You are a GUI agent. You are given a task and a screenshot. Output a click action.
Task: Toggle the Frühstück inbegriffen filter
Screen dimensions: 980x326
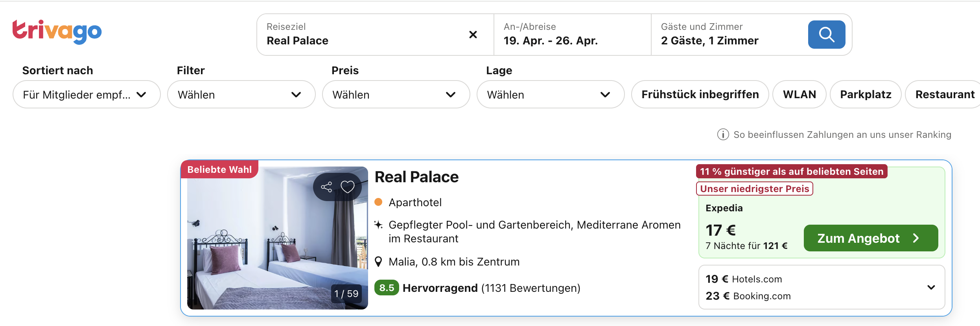(x=700, y=95)
